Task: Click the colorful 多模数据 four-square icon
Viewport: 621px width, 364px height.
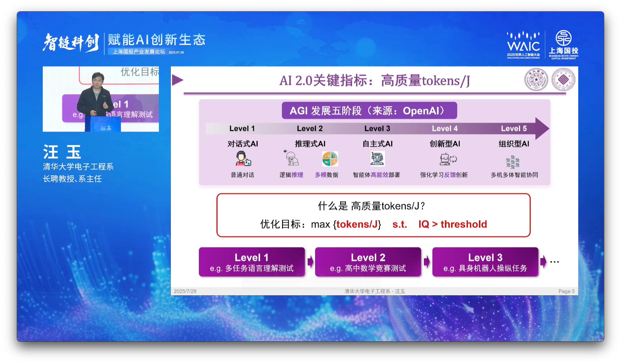Action: point(330,159)
